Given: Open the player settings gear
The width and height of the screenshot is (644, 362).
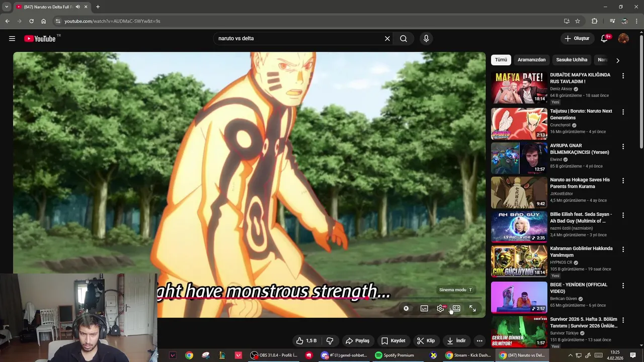Looking at the screenshot, I should click(441, 309).
